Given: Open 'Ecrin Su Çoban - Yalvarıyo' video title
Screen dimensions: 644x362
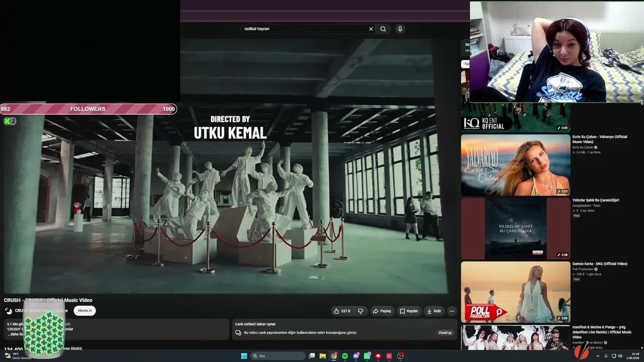Looking at the screenshot, I should tap(600, 139).
